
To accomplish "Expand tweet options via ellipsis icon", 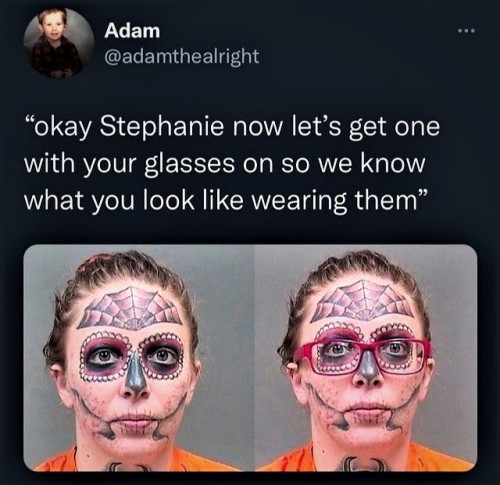I will point(467,32).
